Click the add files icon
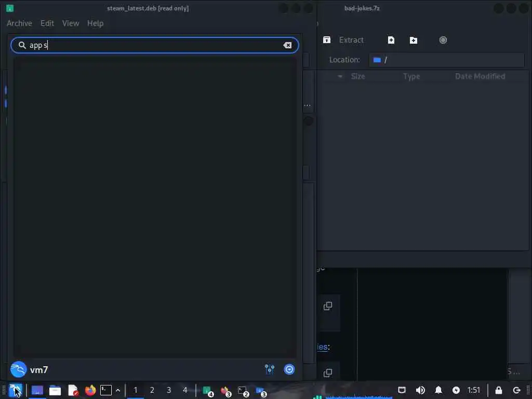 (x=391, y=40)
